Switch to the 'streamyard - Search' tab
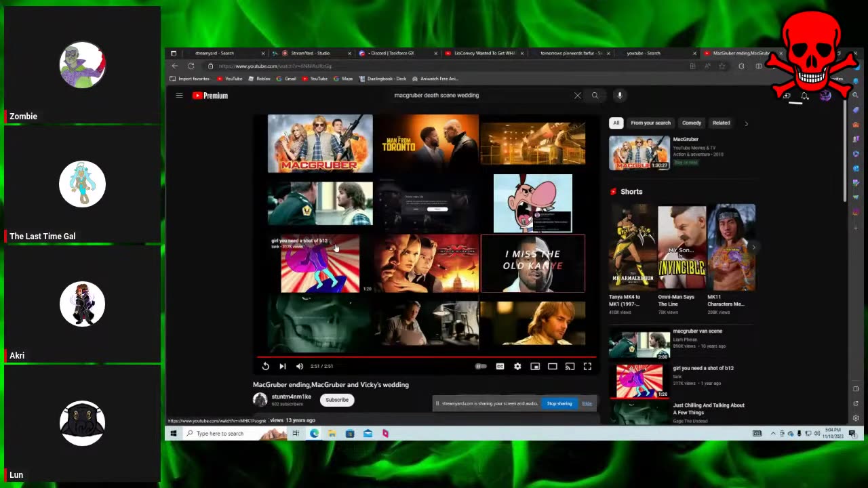 click(x=214, y=53)
